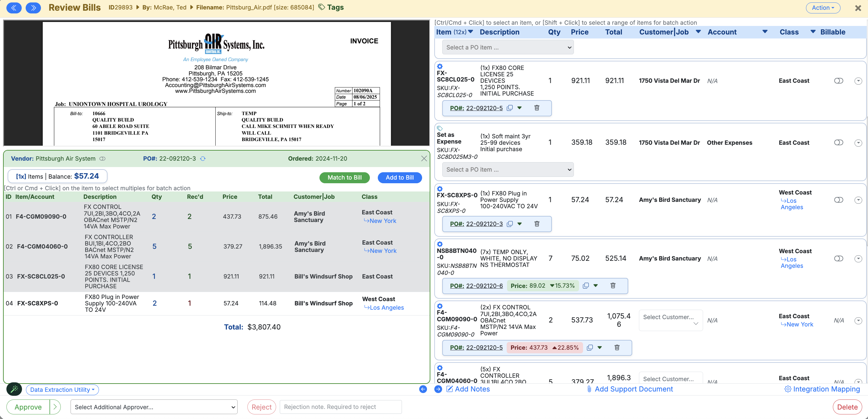Click the Integration Mapping gear link

pos(822,389)
